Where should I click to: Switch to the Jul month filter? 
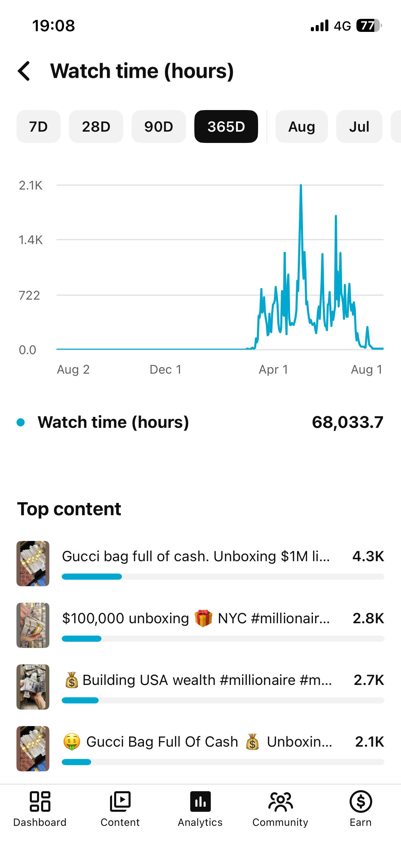359,126
